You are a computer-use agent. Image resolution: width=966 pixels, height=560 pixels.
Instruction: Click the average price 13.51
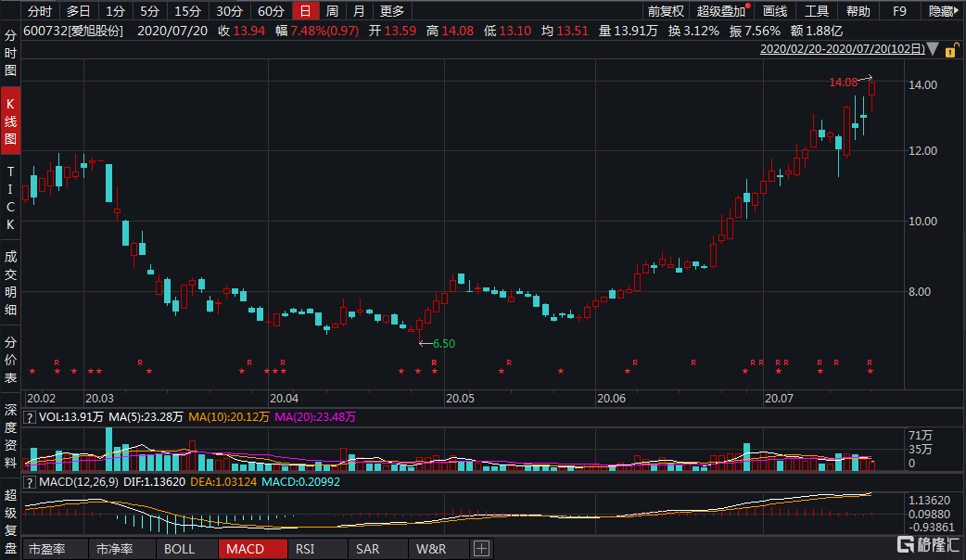click(572, 31)
